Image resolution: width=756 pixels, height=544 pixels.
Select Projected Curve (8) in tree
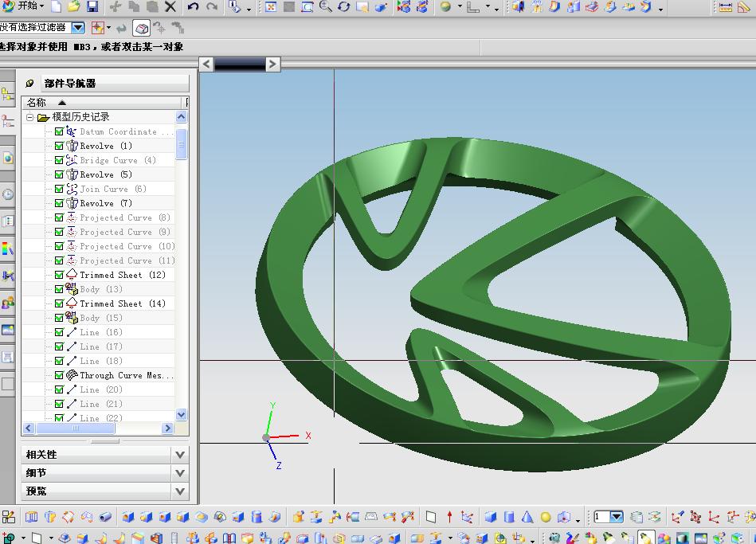pyautogui.click(x=124, y=217)
